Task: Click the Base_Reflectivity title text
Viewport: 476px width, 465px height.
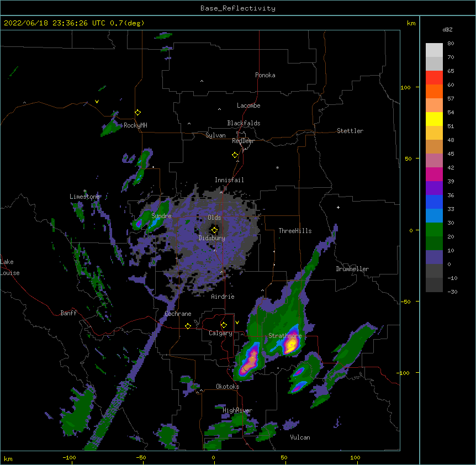Action: pyautogui.click(x=238, y=8)
